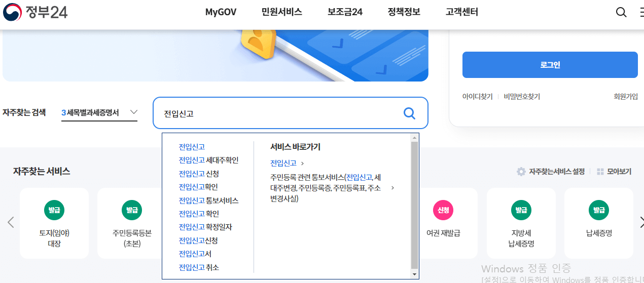Screen dimensions: 644x283
Task: Choose the 전입신고 확정일자 suggestion
Action: click(x=205, y=227)
